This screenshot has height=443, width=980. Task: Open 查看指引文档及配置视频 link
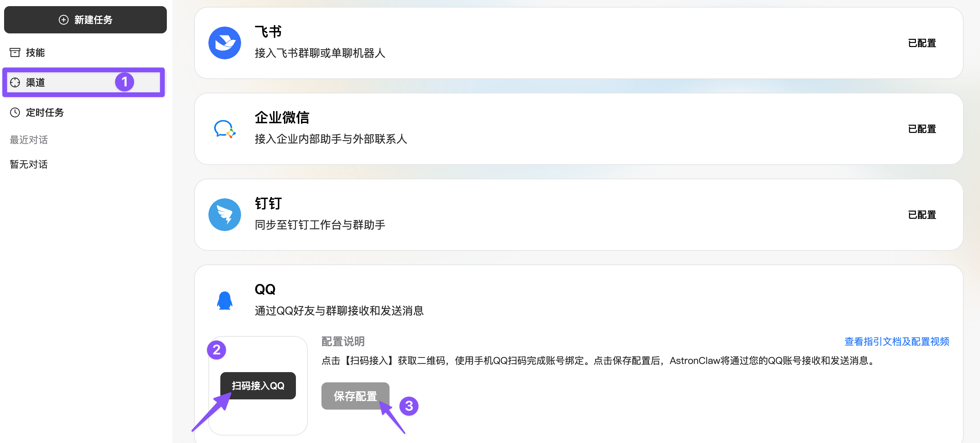coord(897,342)
